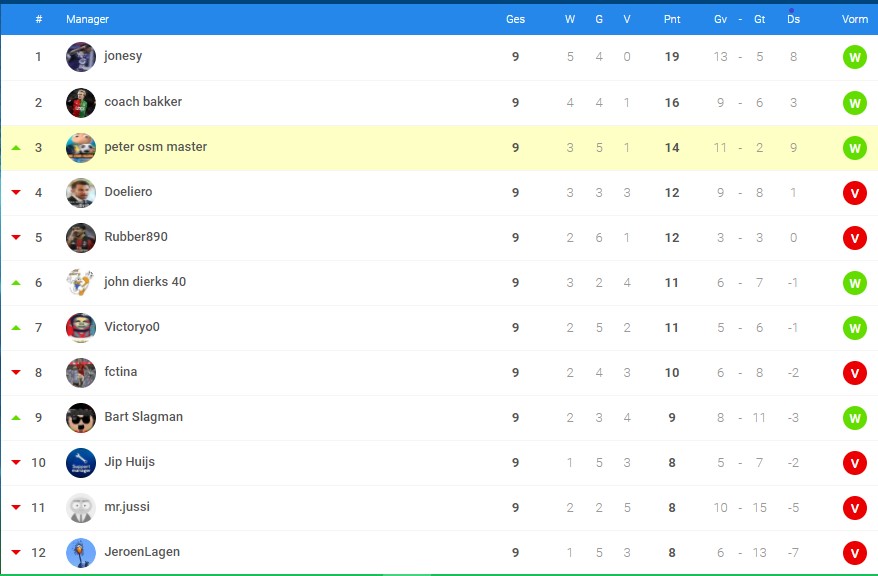This screenshot has height=576, width=878.
Task: Sort by the Ds goal difference header
Action: (793, 19)
